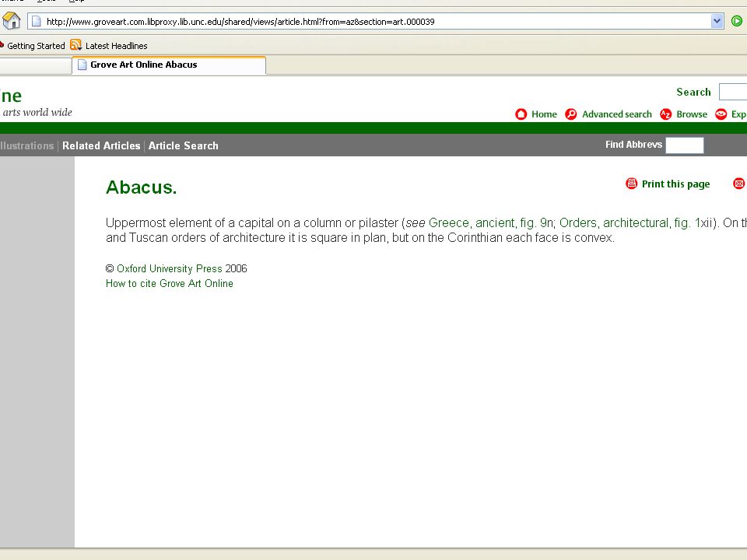
Task: Click the 'arts world wide' tagline text
Action: click(37, 112)
